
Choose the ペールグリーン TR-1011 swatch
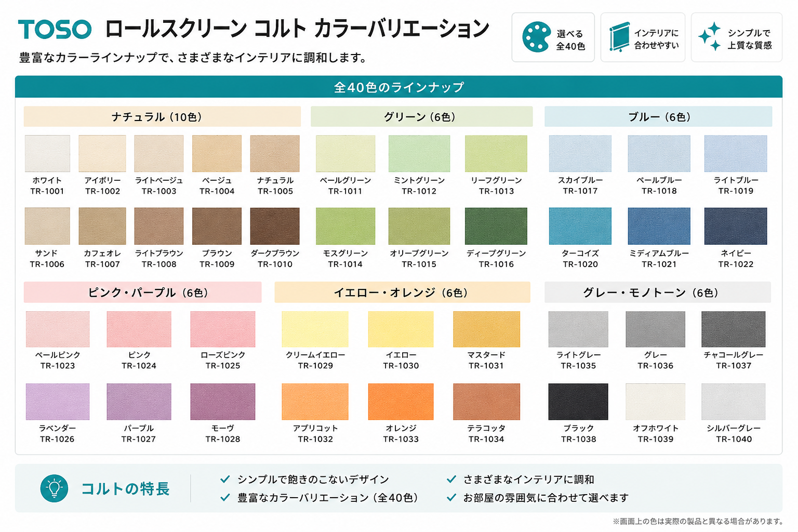(x=345, y=154)
